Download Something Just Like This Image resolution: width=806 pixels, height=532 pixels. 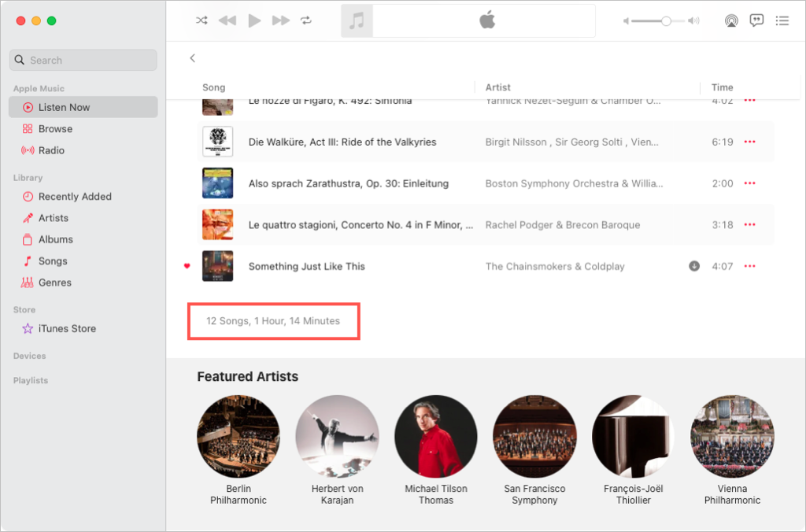point(694,266)
